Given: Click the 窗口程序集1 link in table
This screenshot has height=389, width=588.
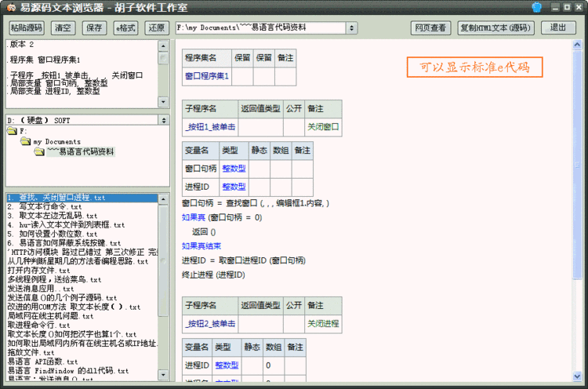Looking at the screenshot, I should pos(206,77).
